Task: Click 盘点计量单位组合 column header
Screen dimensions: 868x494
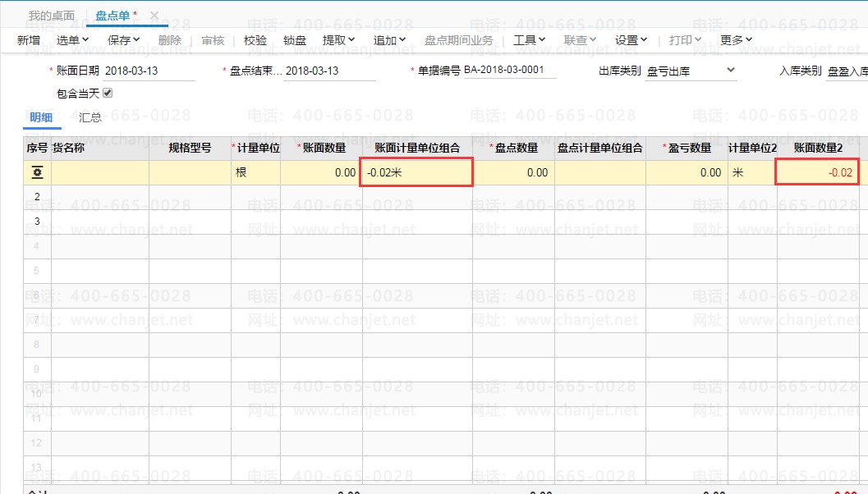Action: point(600,148)
